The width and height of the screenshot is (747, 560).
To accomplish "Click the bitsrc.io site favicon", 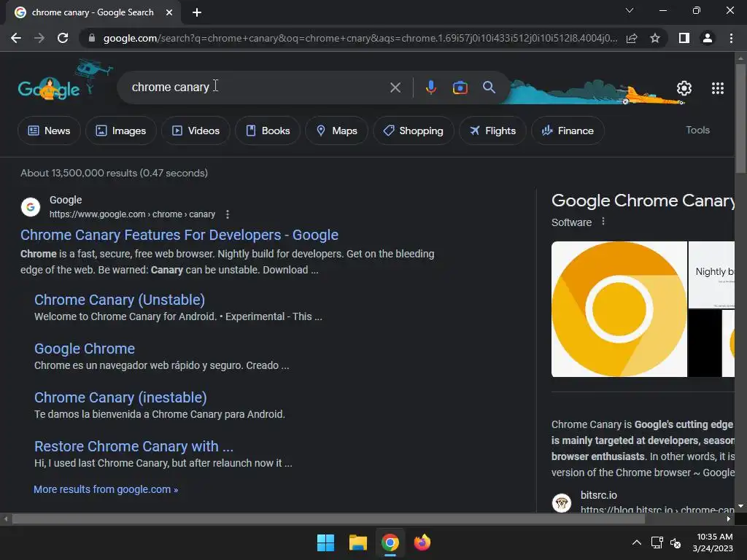I will [562, 503].
